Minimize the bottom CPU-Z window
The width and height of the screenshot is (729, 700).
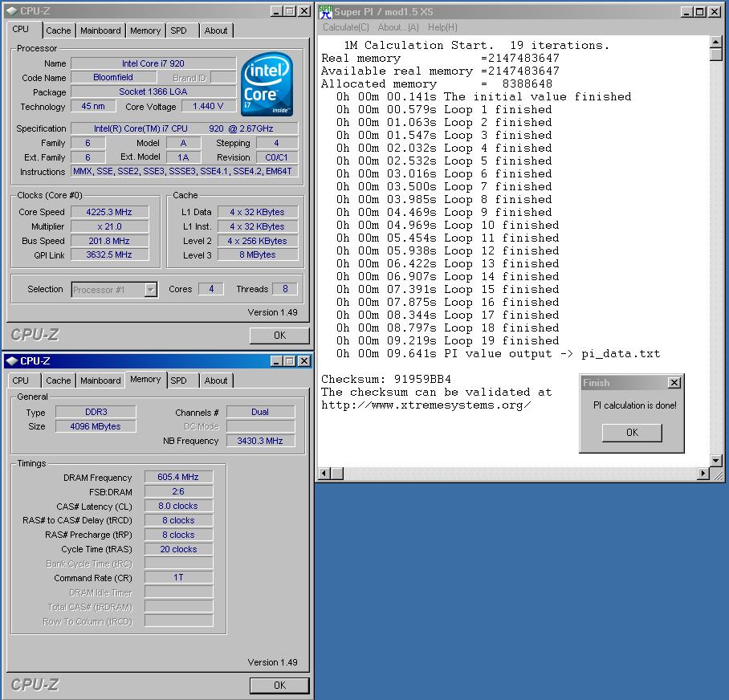click(277, 360)
